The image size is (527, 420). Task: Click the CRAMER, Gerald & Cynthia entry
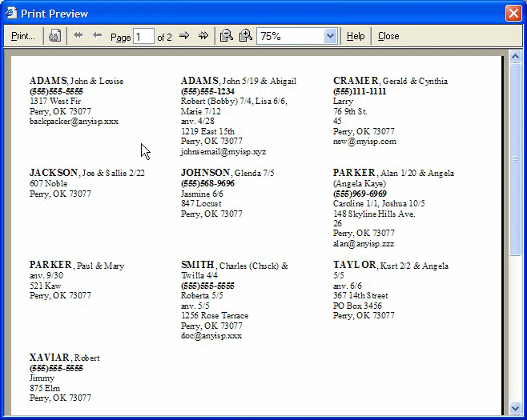pyautogui.click(x=390, y=81)
